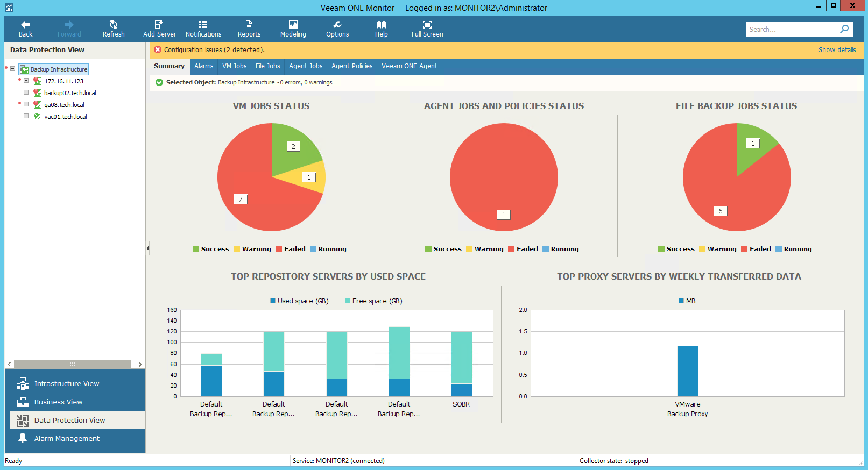868x470 pixels.
Task: Click the Refresh toolbar icon
Action: (114, 25)
